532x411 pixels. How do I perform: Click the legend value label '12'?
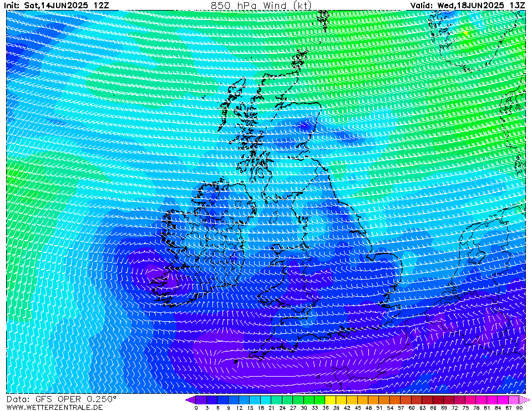coord(239,408)
